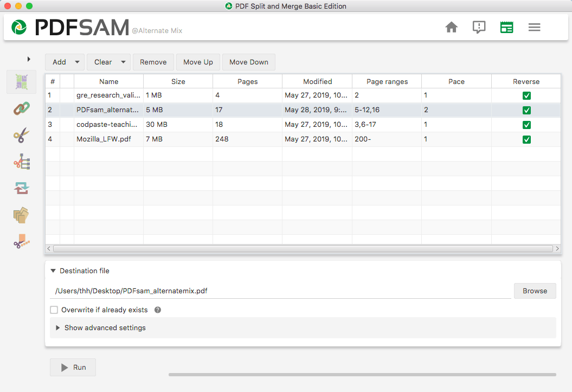Uncheck Reverse for gre_research_vali file

(x=526, y=96)
